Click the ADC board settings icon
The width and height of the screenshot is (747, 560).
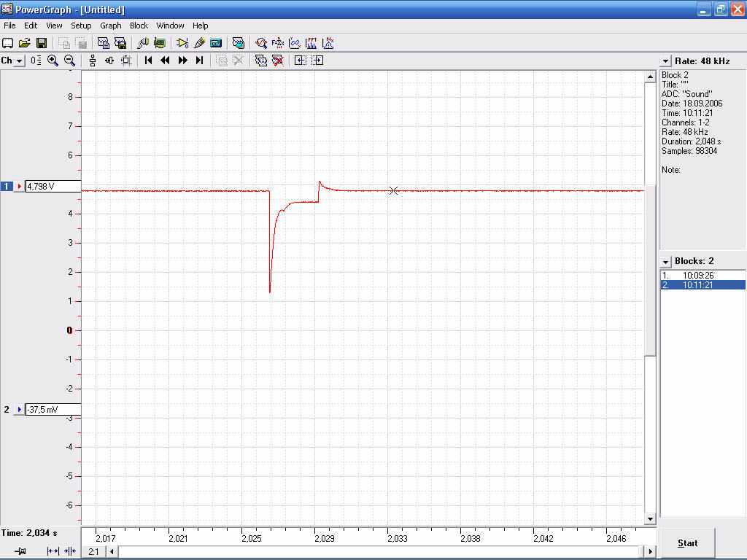[x=160, y=43]
